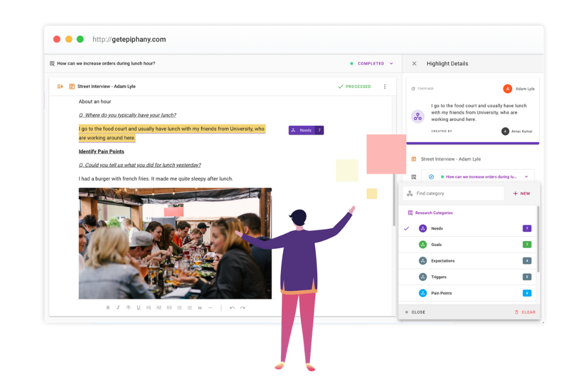The height and width of the screenshot is (392, 588).
Task: Click the undo arrow icon
Action: [x=232, y=308]
